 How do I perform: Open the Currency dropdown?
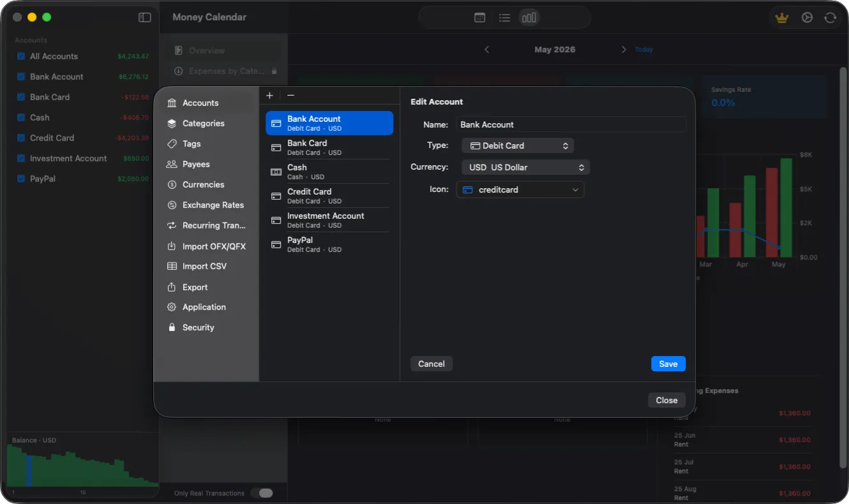point(525,167)
